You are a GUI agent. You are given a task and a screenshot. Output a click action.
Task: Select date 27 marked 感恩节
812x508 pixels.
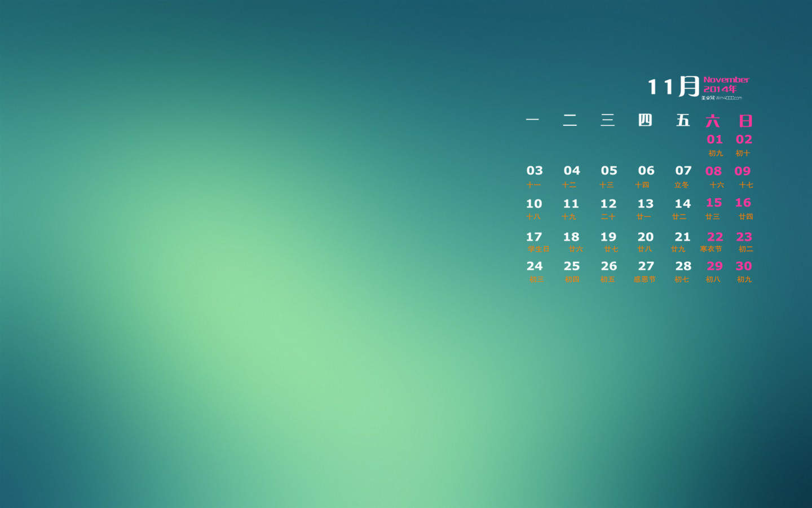pyautogui.click(x=646, y=266)
